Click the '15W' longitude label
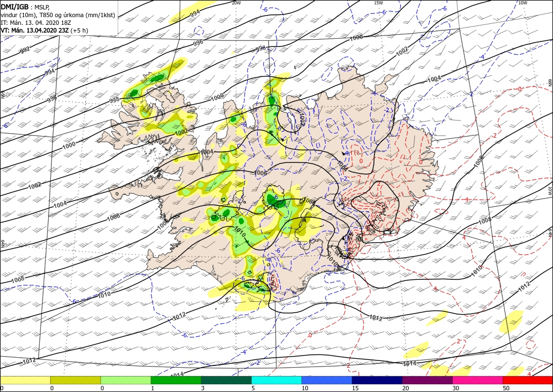 pos(378,3)
